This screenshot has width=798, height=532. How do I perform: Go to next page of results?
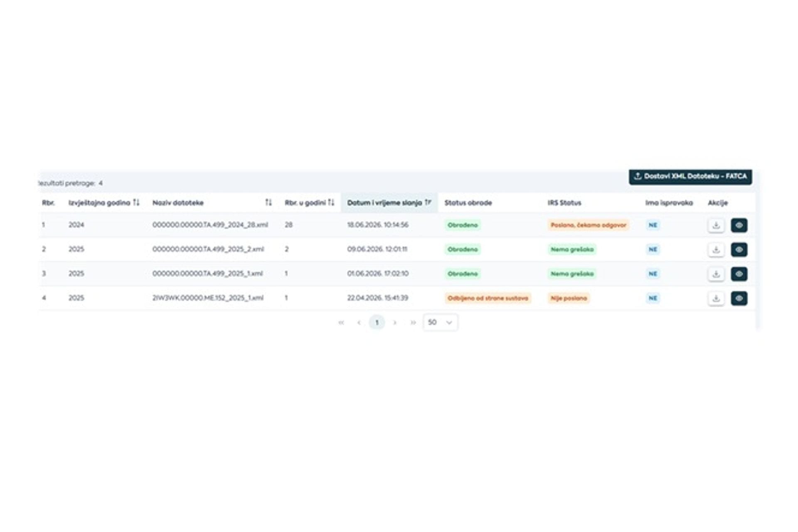click(x=395, y=323)
